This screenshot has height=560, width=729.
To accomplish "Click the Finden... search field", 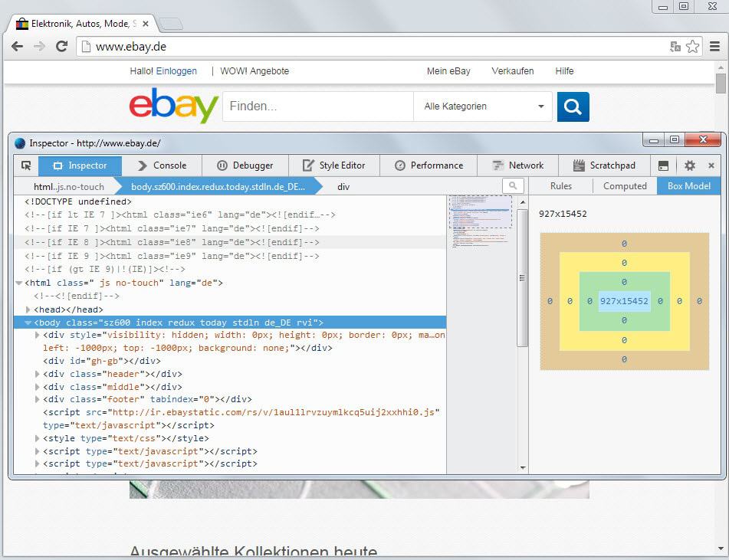I will [318, 106].
